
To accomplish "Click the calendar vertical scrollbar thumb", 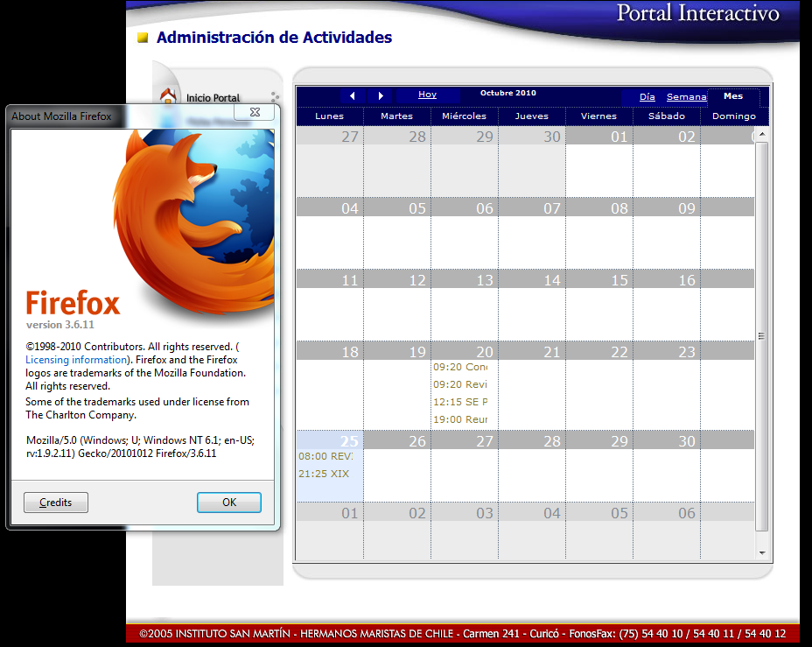I will click(x=761, y=337).
